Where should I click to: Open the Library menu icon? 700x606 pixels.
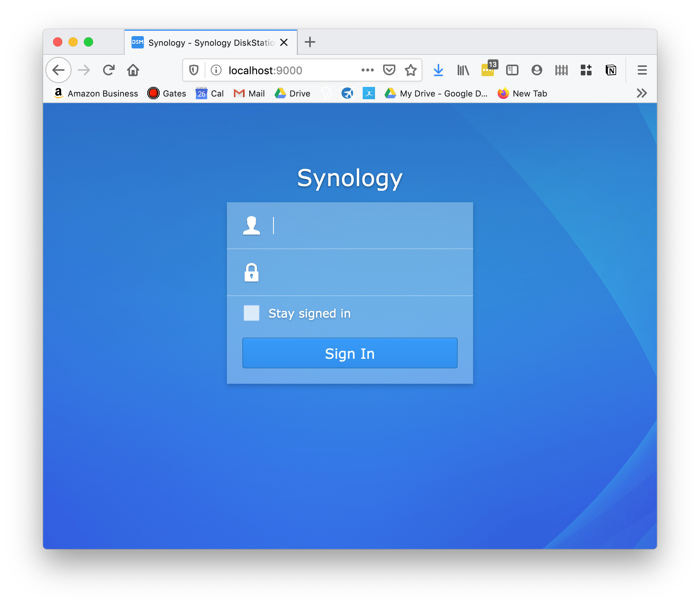pyautogui.click(x=463, y=70)
